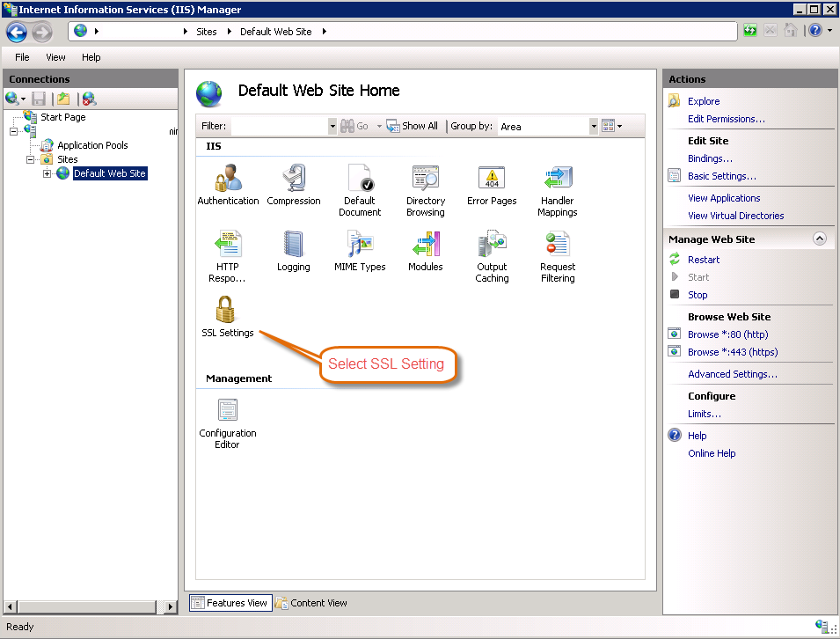Open the View menu

click(x=55, y=57)
